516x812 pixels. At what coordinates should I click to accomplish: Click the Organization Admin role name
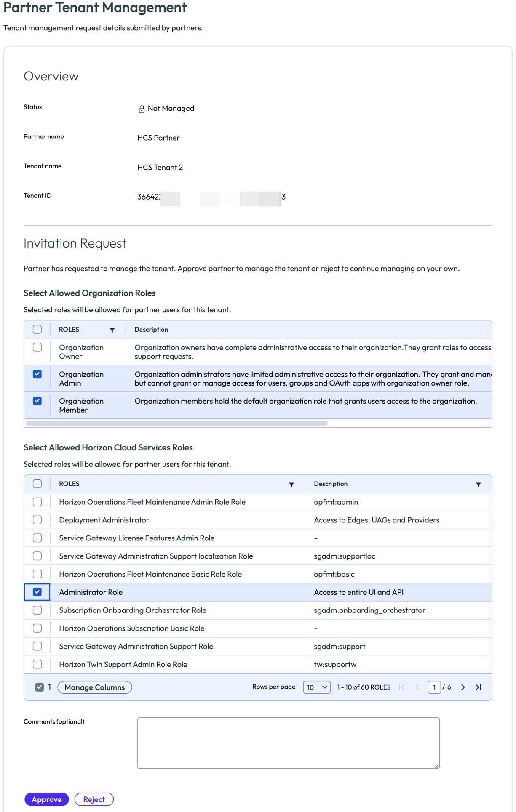81,379
